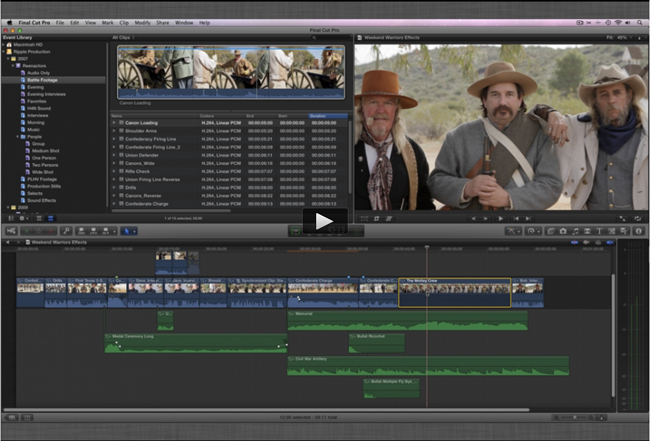
Task: Step back one frame in the viewer
Action: pos(473,218)
